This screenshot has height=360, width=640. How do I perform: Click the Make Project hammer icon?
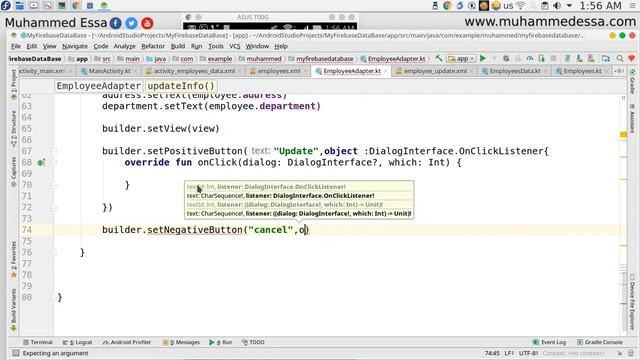click(439, 59)
